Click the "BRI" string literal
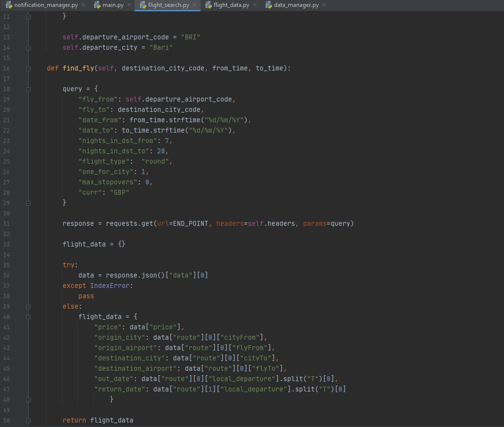 click(x=191, y=37)
